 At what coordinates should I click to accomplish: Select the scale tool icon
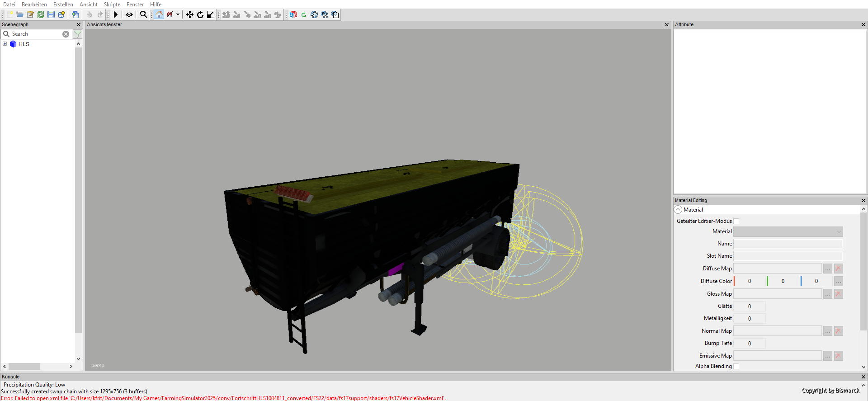(211, 14)
